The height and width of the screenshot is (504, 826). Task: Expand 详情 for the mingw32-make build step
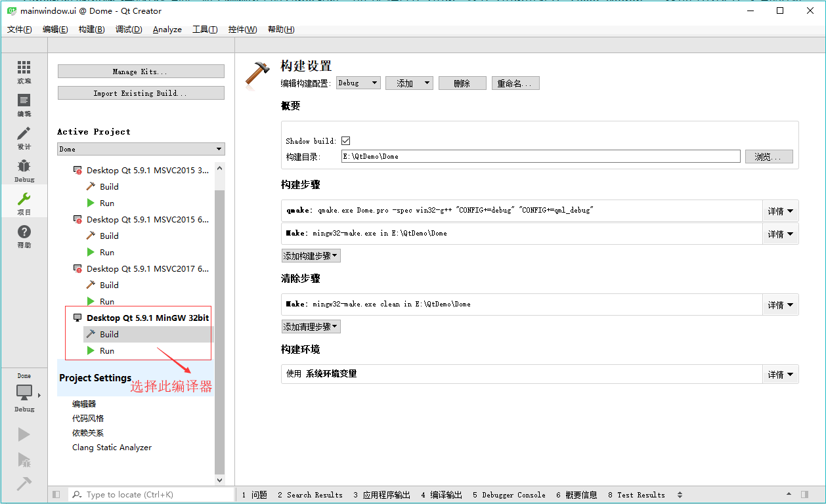(781, 234)
